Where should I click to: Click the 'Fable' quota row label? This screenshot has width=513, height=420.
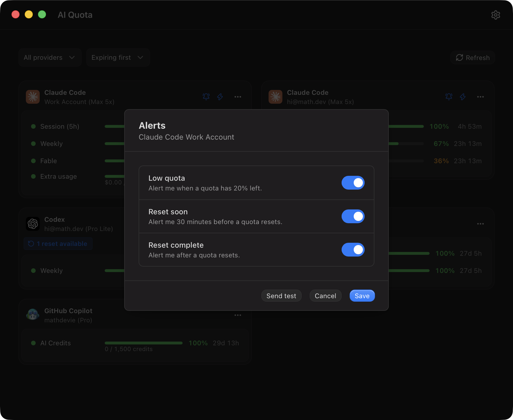point(49,161)
